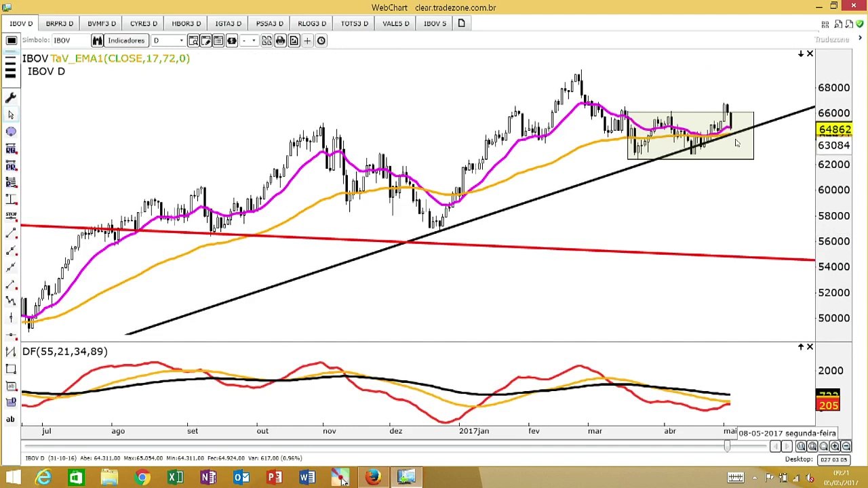
Task: Go to the IGTA3 D tab
Action: 229,24
